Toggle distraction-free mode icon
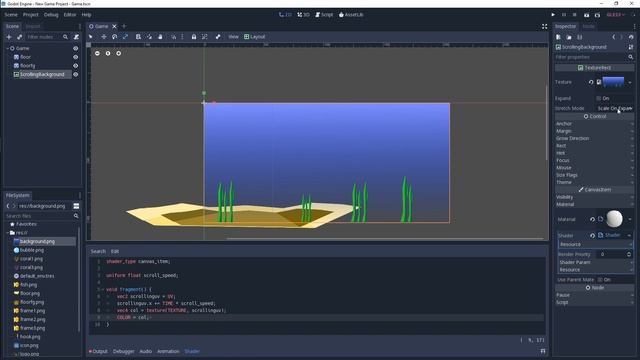The height and width of the screenshot is (360, 640). click(x=544, y=26)
